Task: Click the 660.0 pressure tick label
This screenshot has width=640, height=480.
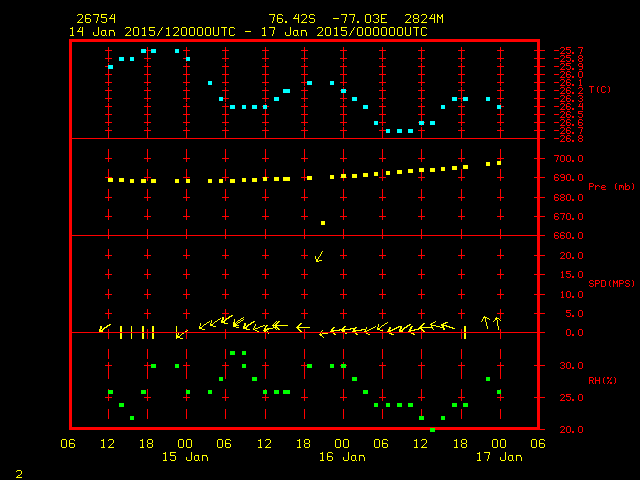Action: (568, 236)
